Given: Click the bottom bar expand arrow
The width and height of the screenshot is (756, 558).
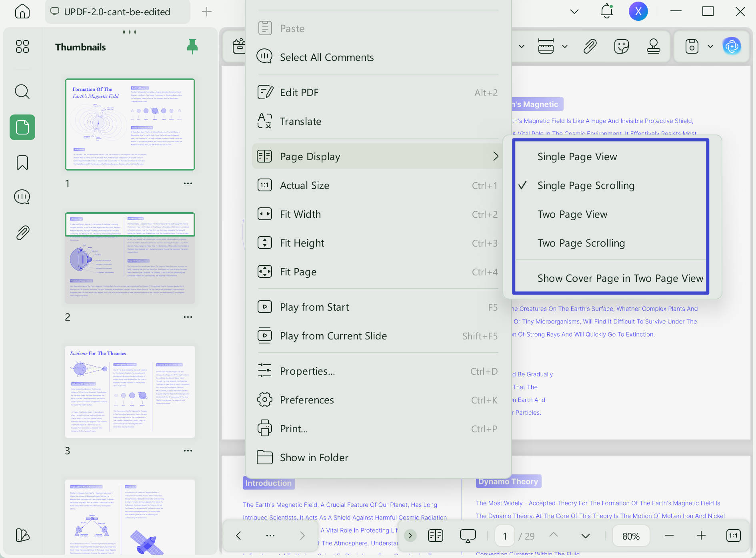Looking at the screenshot, I should point(410,536).
